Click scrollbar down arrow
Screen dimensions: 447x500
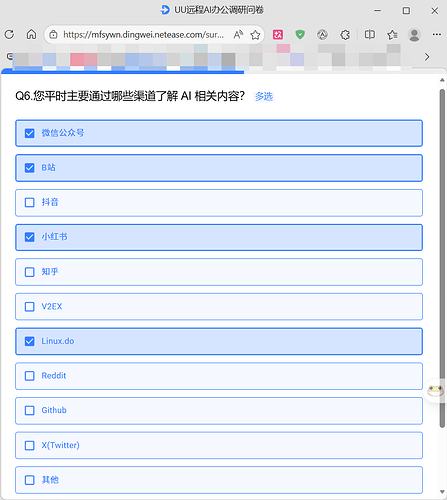[442, 492]
